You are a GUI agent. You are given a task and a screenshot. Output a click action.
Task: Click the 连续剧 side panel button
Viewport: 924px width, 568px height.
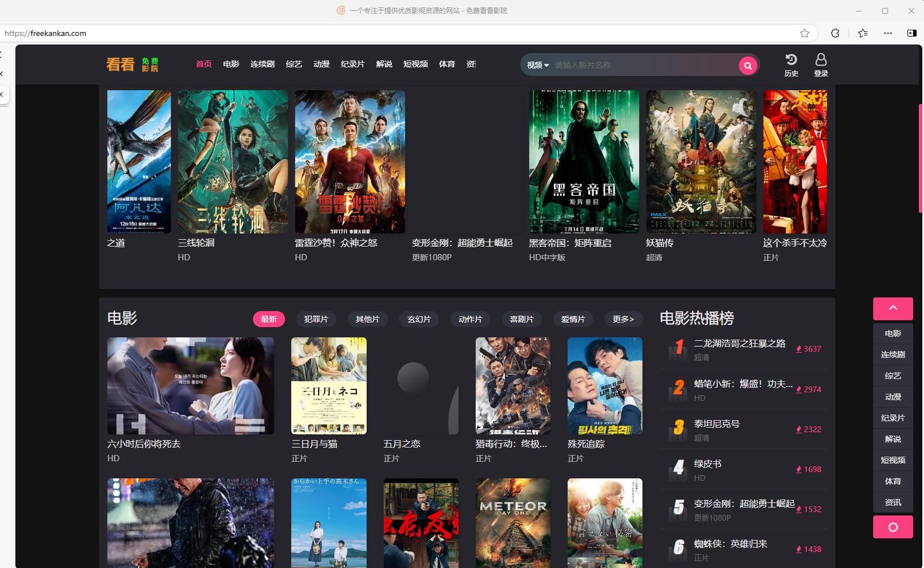(893, 355)
